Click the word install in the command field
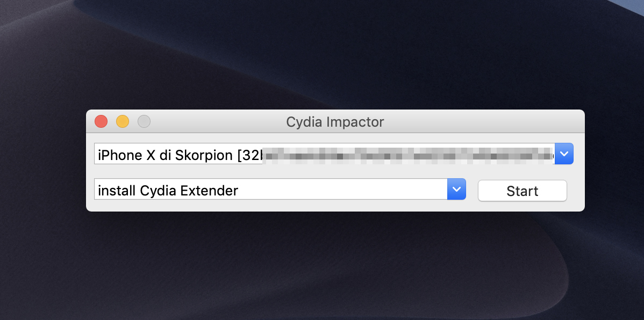 click(x=117, y=191)
